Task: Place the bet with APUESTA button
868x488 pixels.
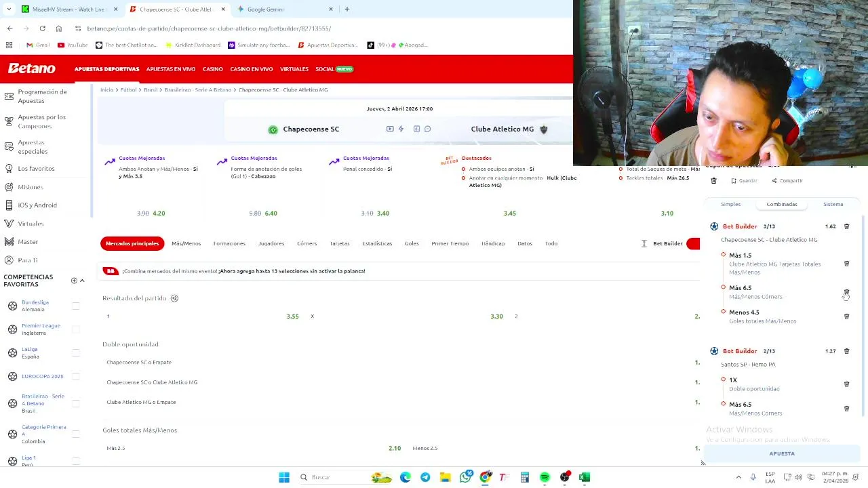Action: [782, 453]
